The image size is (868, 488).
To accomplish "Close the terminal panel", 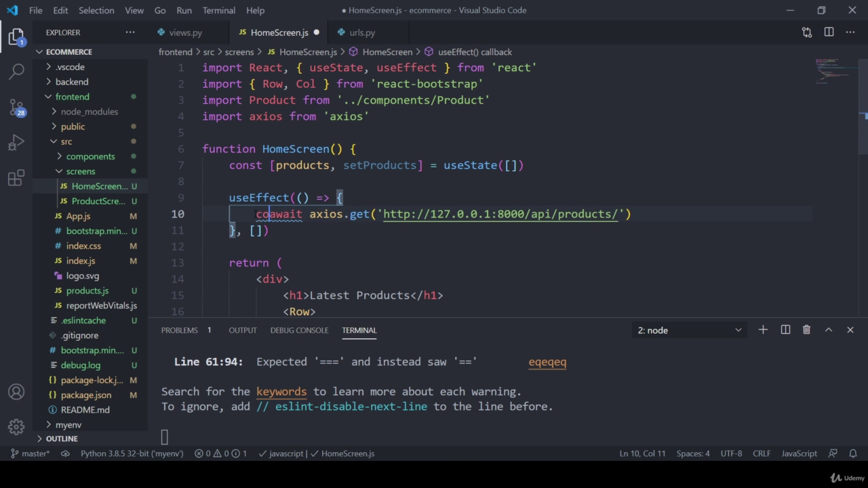I will coord(850,330).
